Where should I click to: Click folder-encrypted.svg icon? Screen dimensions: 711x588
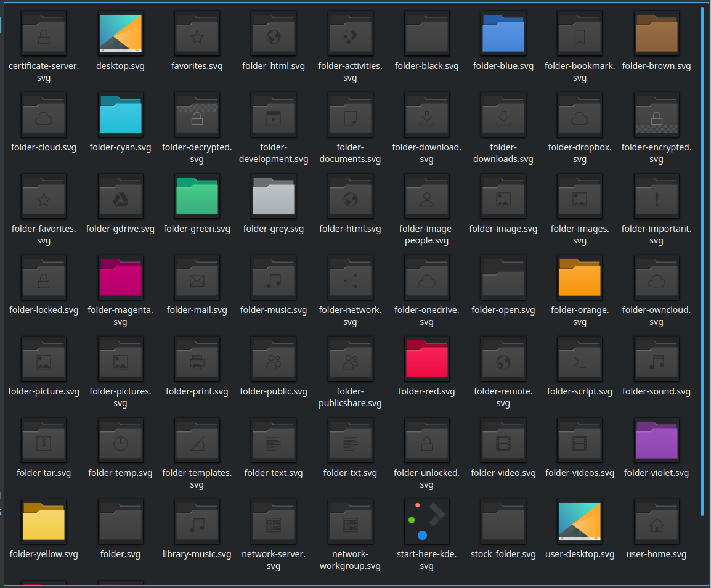pos(657,115)
